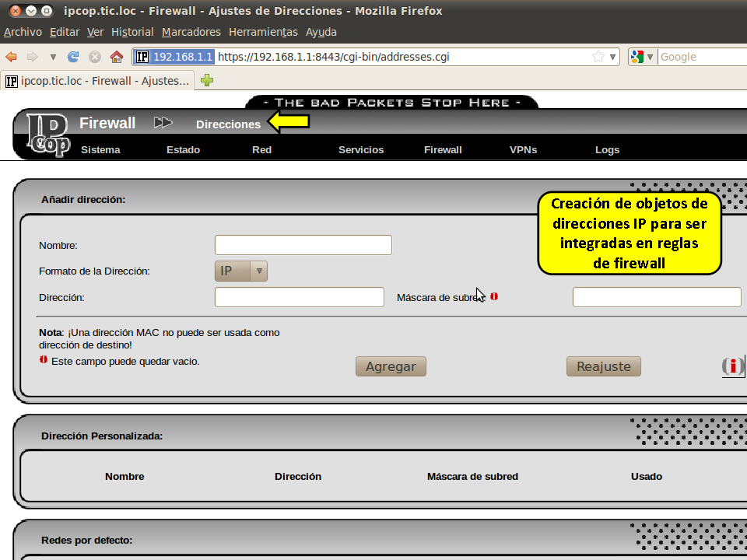Open the Herramientas menu
The image size is (747, 560).
[263, 32]
